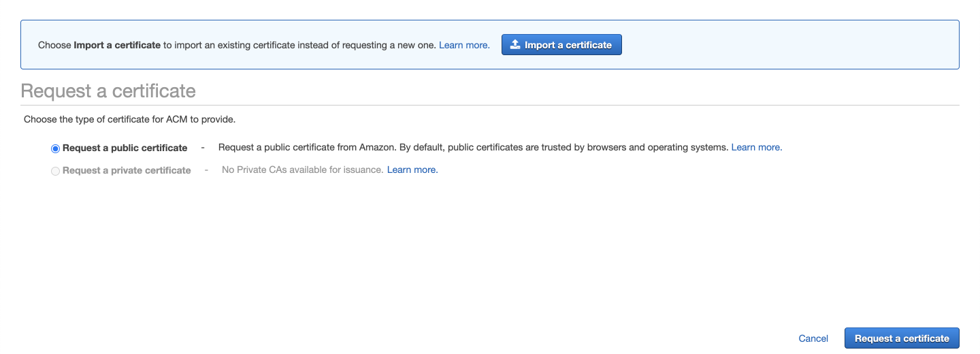
Task: Click the Cancel link
Action: tap(813, 338)
